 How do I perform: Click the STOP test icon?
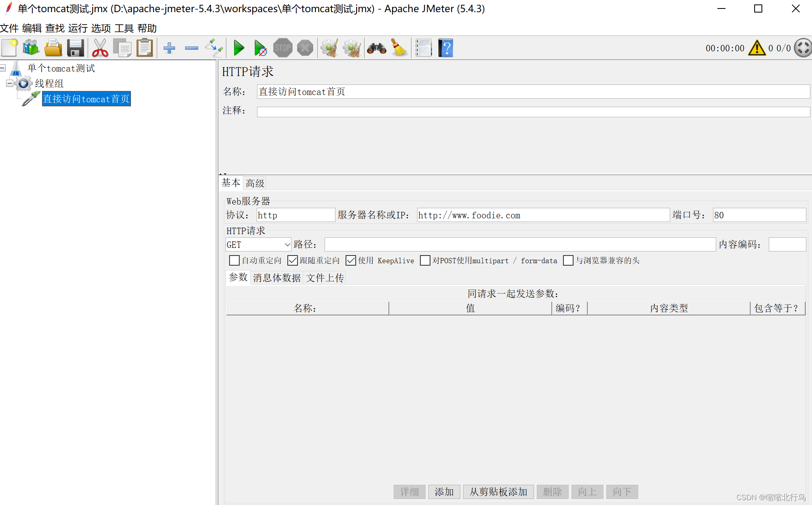pos(283,48)
